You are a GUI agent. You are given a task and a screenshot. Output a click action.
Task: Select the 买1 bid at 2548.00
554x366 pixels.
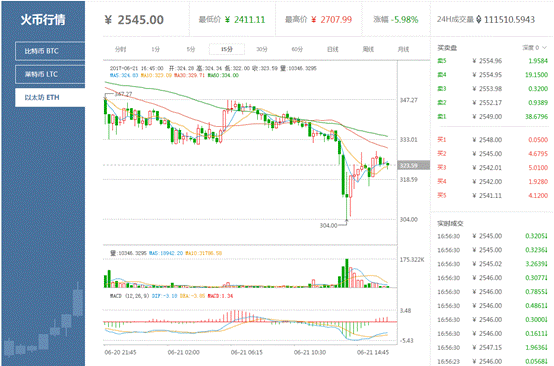coord(493,140)
